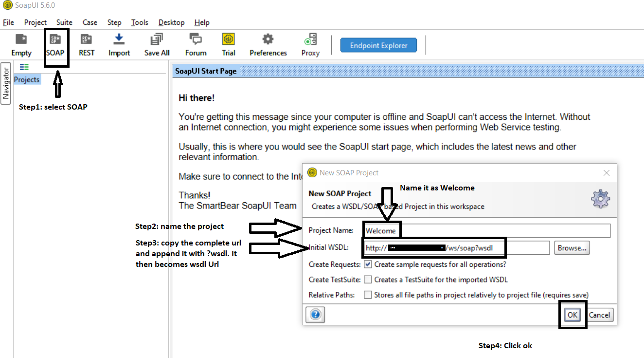Click the Import project icon
Image resolution: width=644 pixels, height=358 pixels.
119,45
